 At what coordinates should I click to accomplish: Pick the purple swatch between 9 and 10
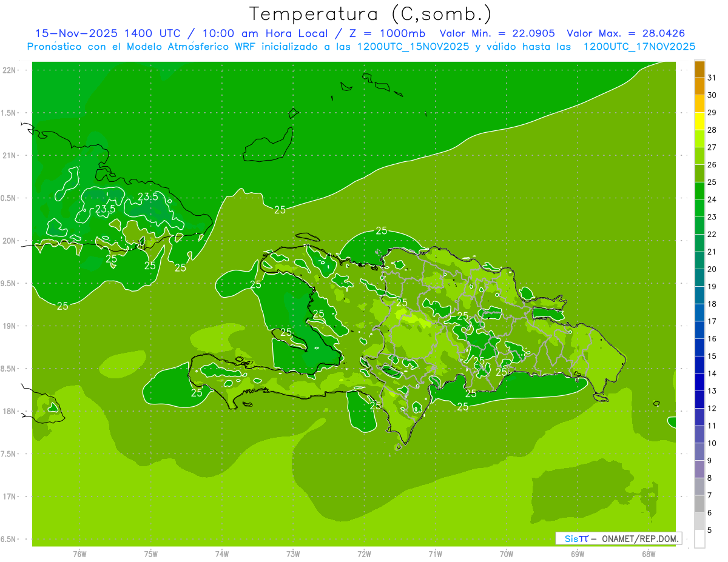point(699,452)
